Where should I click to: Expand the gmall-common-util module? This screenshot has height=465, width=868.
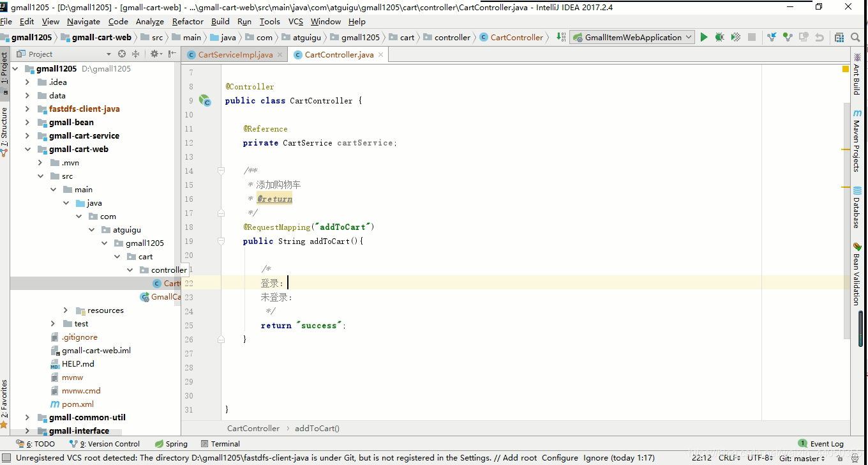point(27,417)
